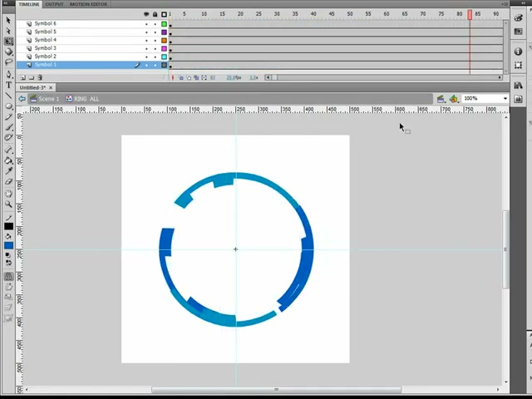This screenshot has height=399, width=532.
Task: Select the Zoom magnifier tool
Action: 8,204
